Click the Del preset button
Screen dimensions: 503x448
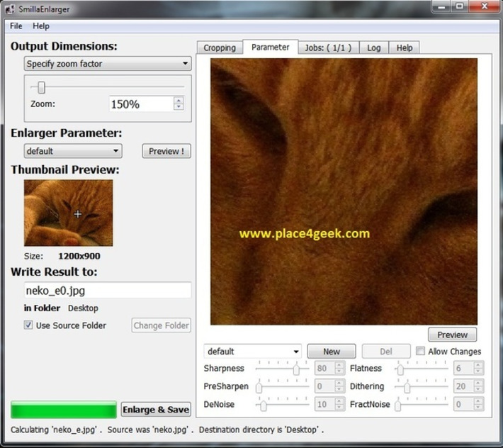[386, 352]
